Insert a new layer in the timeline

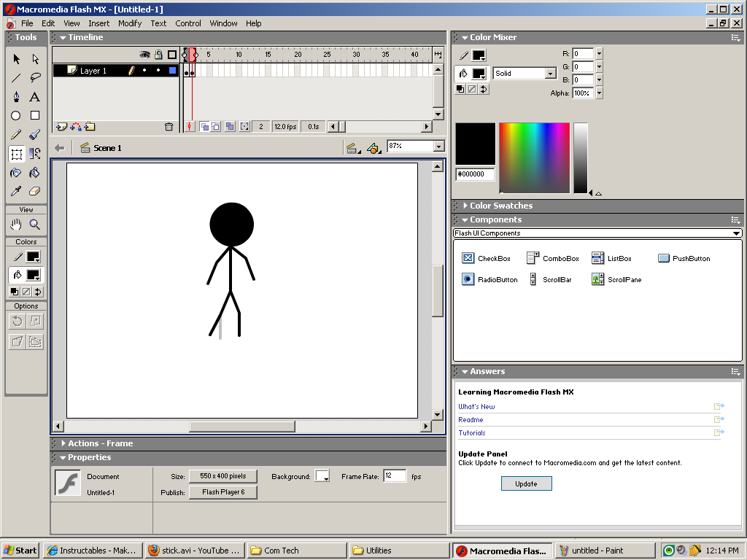click(60, 126)
